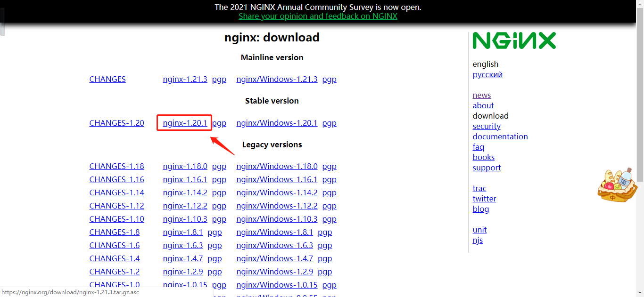Open CHANGES-1.4 link
The image size is (644, 297).
[x=115, y=258]
